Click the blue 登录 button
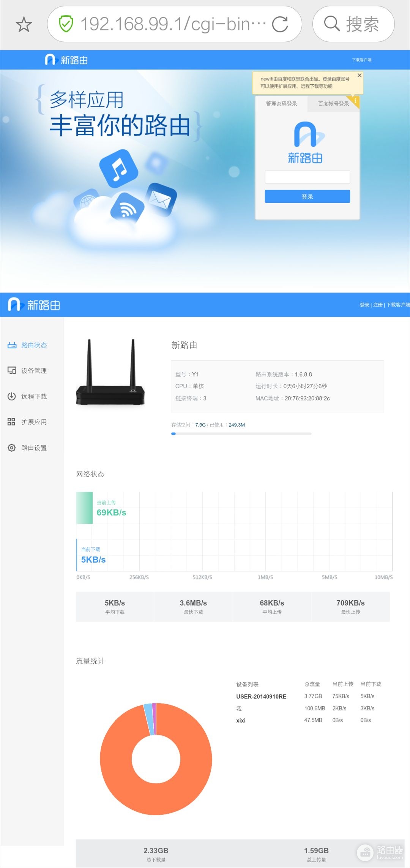Screen dimensions: 410x868 pos(307,196)
